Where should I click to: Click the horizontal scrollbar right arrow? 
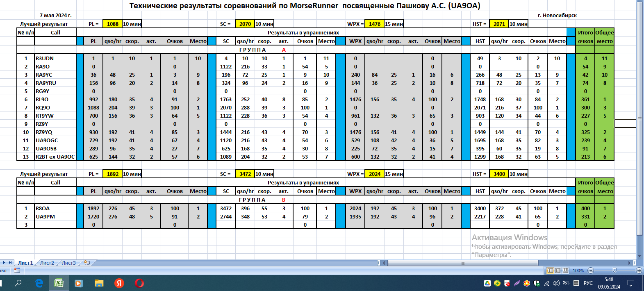click(x=630, y=263)
